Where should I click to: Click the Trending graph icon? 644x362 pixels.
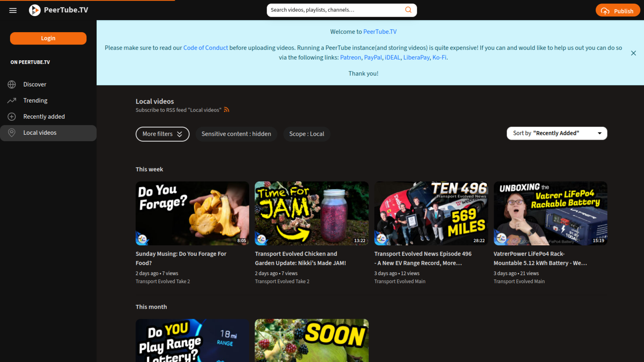click(12, 100)
